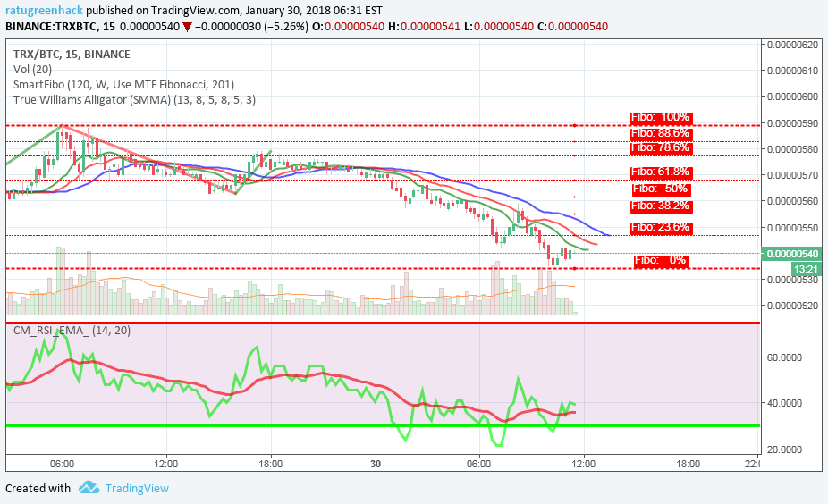
Task: Click the red down-triangle price change icon
Action: (187, 27)
